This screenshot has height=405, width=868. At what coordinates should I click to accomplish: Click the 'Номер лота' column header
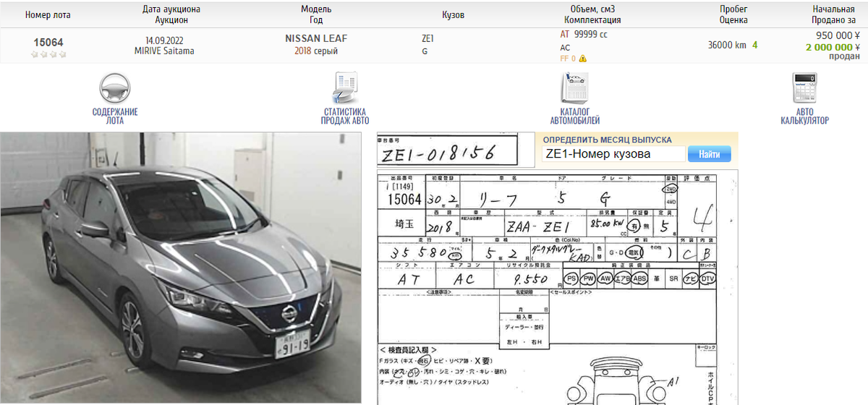click(x=48, y=14)
